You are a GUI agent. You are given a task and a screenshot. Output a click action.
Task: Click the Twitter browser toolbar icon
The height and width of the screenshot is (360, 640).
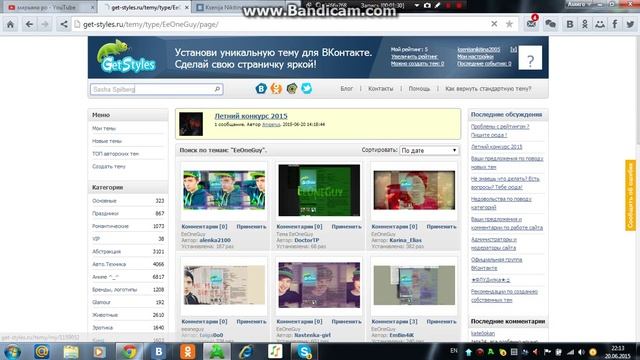[630, 24]
